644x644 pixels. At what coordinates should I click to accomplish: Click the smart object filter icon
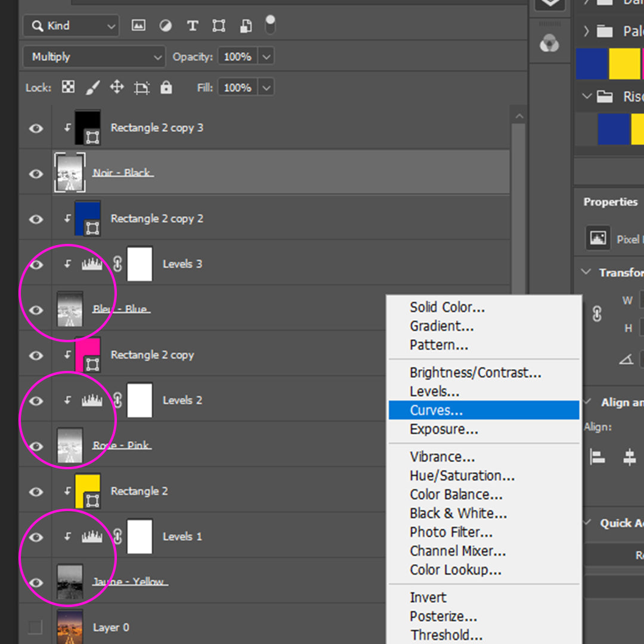[x=246, y=26]
